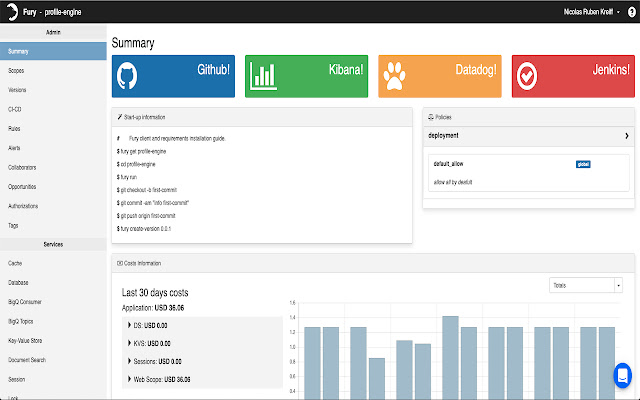Open Collaborators in the sidebar
Image resolution: width=640 pixels, height=400 pixels.
[x=53, y=167]
